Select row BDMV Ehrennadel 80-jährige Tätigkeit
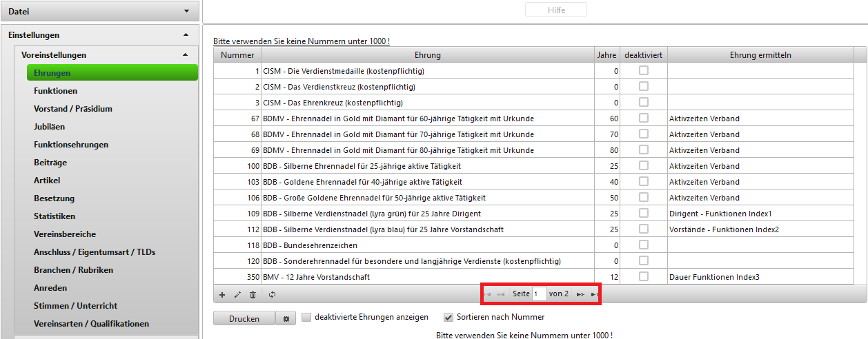 pos(533,150)
